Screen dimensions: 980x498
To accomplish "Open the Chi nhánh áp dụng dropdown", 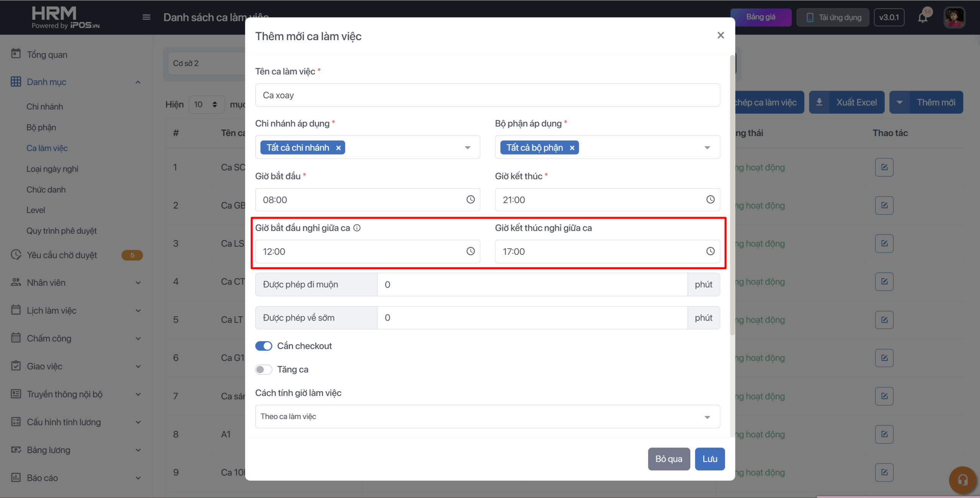I will click(x=467, y=148).
